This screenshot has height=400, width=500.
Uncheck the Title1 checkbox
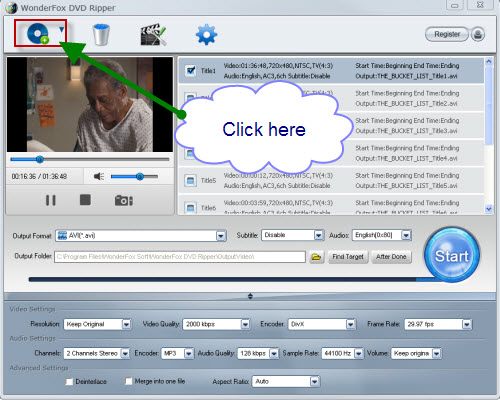191,70
